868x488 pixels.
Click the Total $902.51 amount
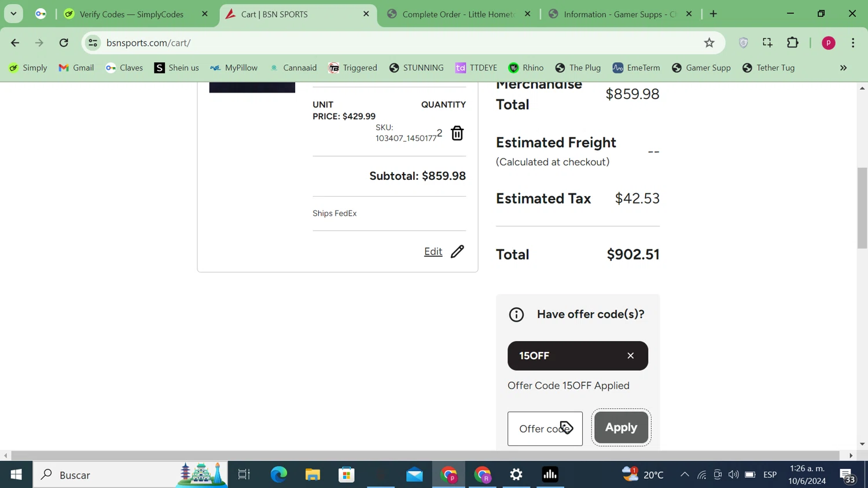pyautogui.click(x=633, y=254)
